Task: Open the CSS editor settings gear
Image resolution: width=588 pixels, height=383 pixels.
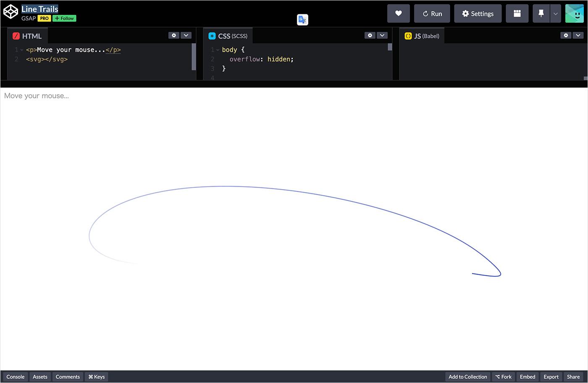Action: point(370,35)
